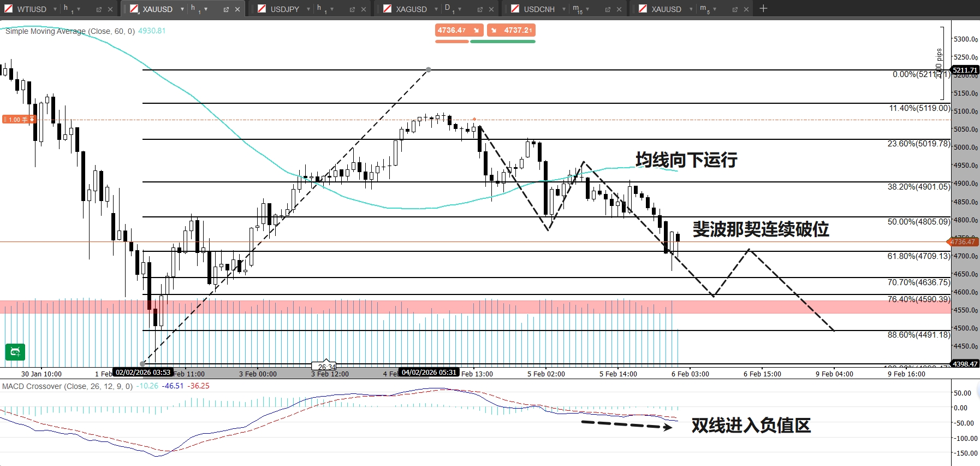Switch to the USDJPY chart tab
980x466 pixels.
click(x=285, y=9)
